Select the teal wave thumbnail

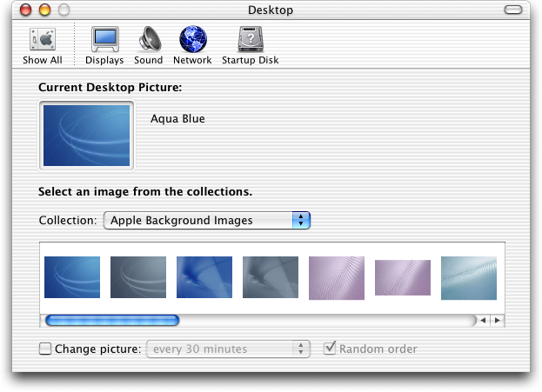coord(469,277)
